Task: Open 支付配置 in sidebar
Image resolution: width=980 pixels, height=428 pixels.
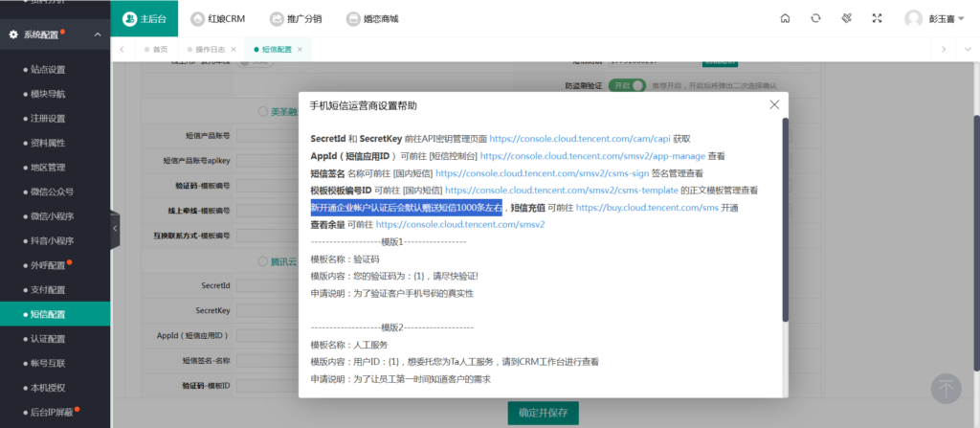Action: pos(48,290)
